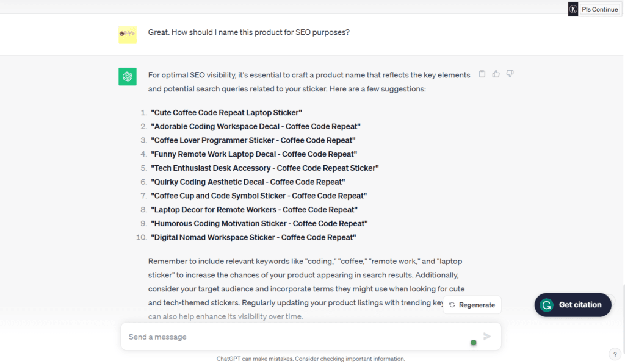The image size is (625, 364).
Task: Copy the response with the clipboard icon
Action: (482, 74)
